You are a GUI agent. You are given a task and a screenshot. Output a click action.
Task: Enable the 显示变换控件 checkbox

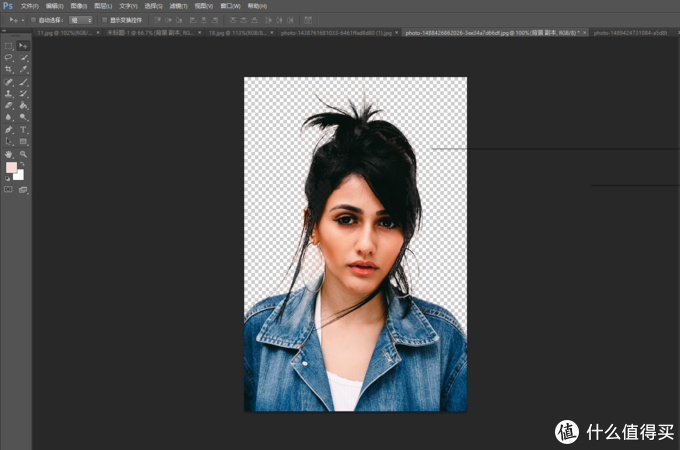[105, 20]
